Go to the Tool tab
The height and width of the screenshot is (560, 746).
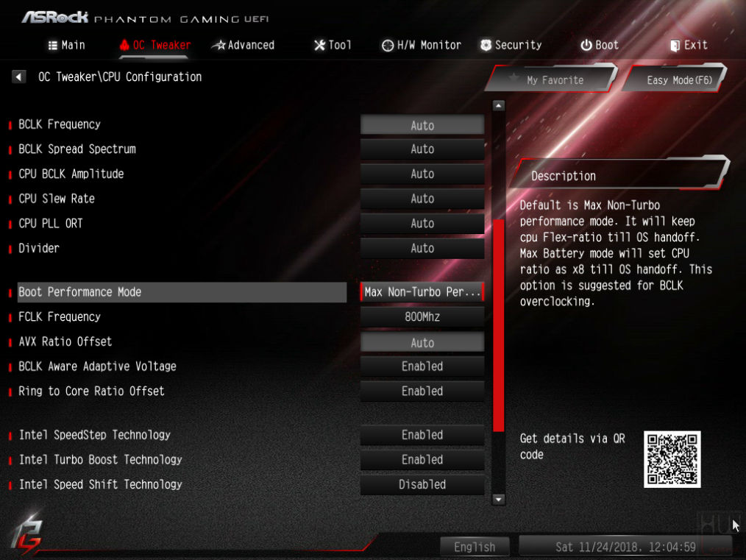click(333, 45)
